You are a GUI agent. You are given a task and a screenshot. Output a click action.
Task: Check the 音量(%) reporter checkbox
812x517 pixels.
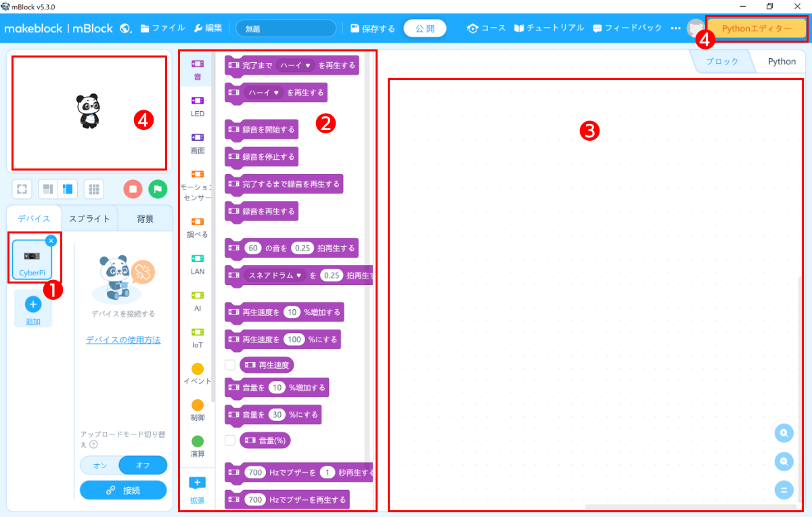point(229,441)
